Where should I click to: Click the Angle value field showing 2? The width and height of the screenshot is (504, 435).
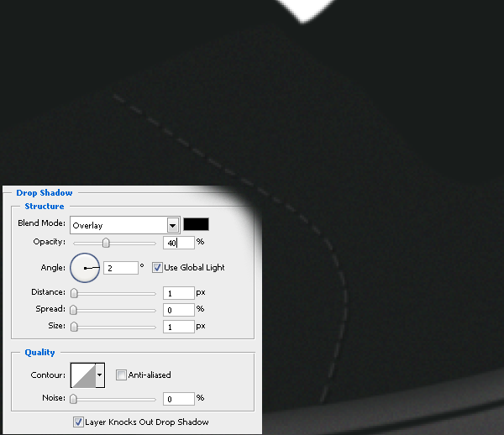[x=121, y=268]
